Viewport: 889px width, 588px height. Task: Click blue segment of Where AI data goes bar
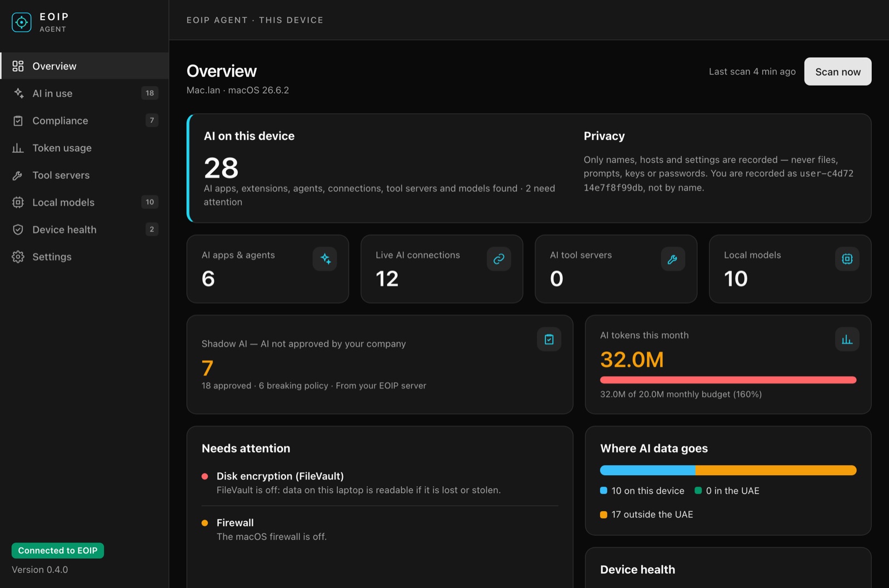pyautogui.click(x=647, y=470)
